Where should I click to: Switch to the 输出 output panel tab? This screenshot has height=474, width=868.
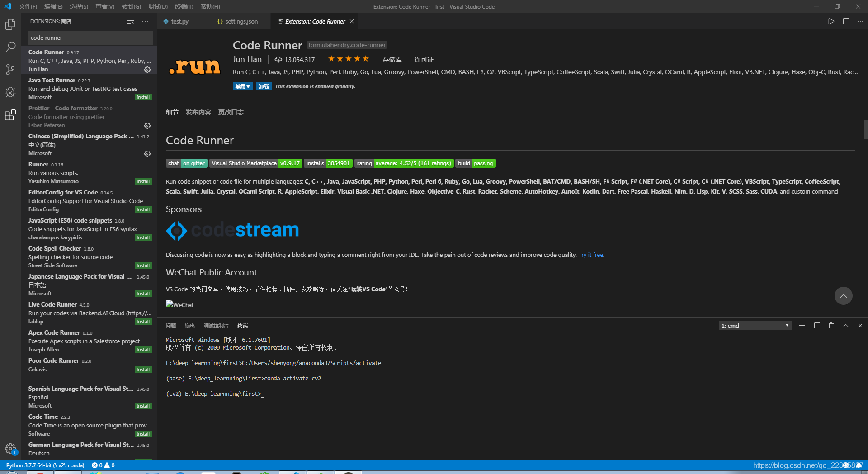point(190,326)
